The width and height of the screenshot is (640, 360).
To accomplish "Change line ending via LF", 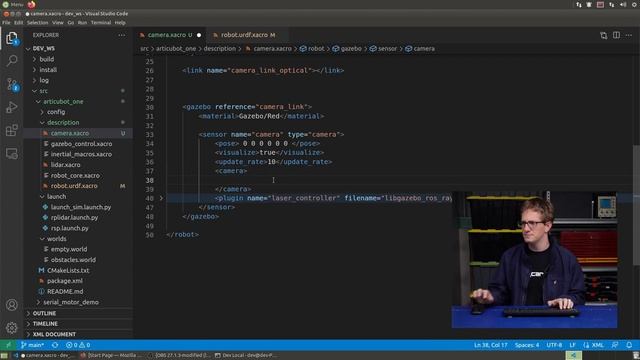I will pos(572,345).
